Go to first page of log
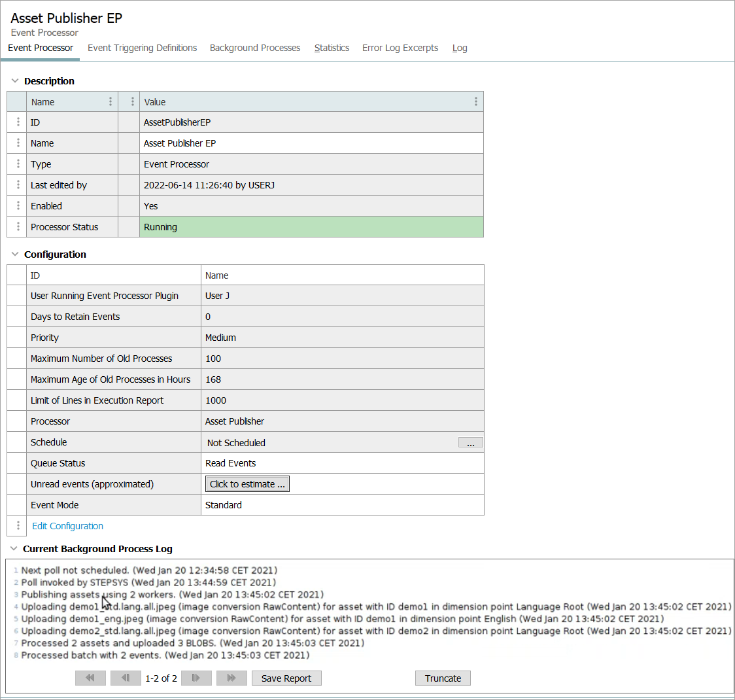735x700 pixels. pos(90,678)
